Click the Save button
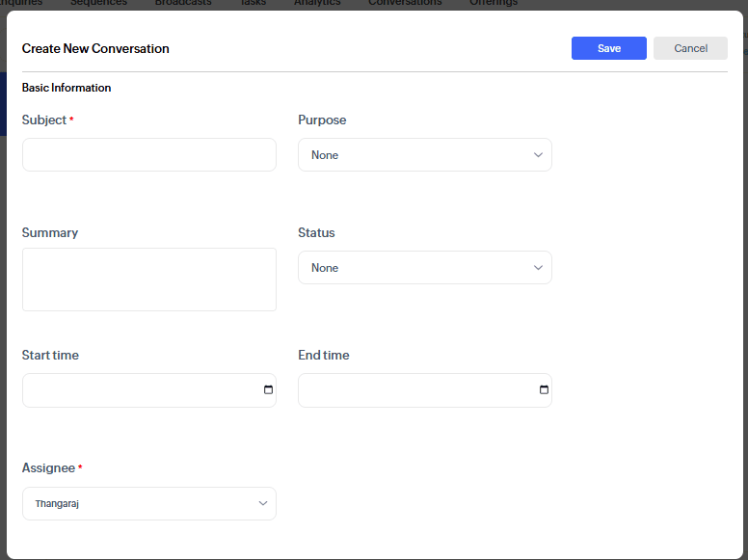This screenshot has height=560, width=748. 608,48
